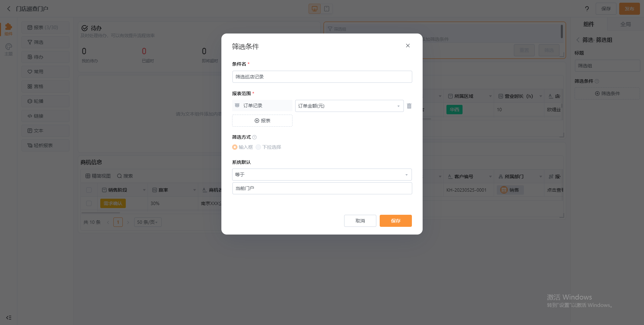This screenshot has width=644, height=325.
Task: Add the 宫格 component
Action: click(x=46, y=86)
